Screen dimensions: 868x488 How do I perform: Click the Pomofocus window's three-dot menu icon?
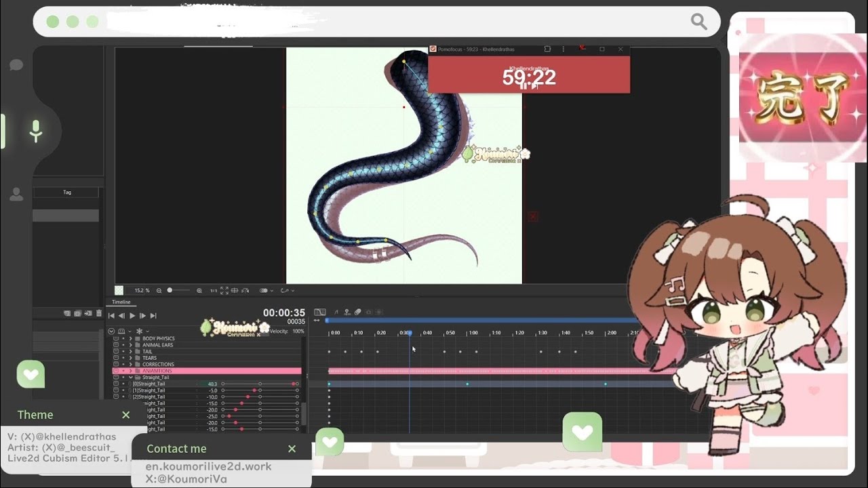point(563,49)
